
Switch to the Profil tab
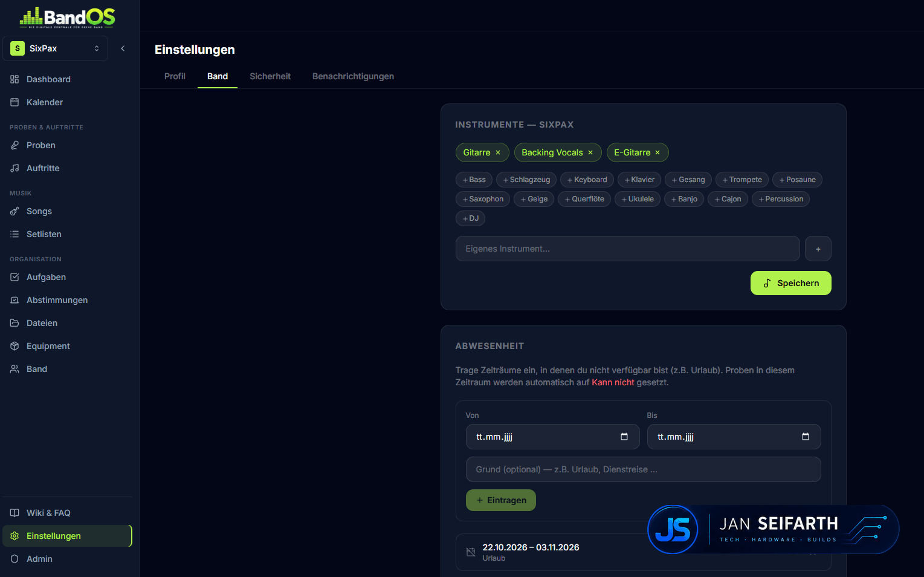point(175,76)
